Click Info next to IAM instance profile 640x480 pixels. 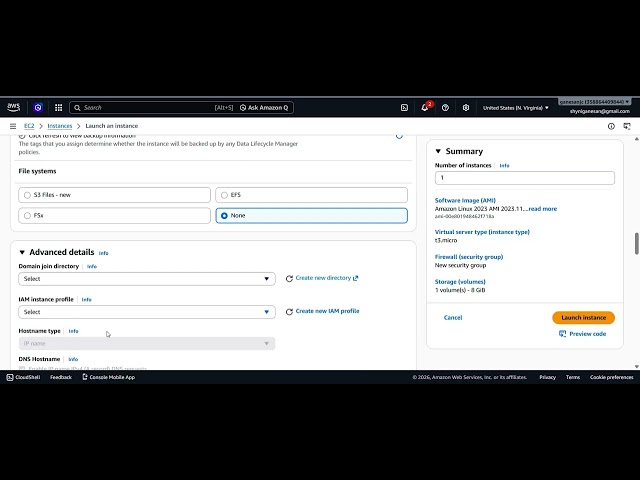tap(87, 300)
